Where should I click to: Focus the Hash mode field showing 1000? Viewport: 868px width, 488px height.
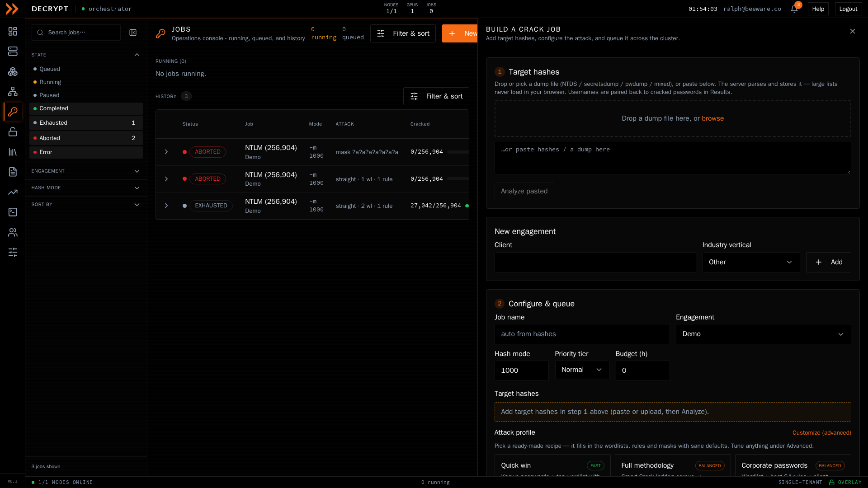[x=521, y=371]
